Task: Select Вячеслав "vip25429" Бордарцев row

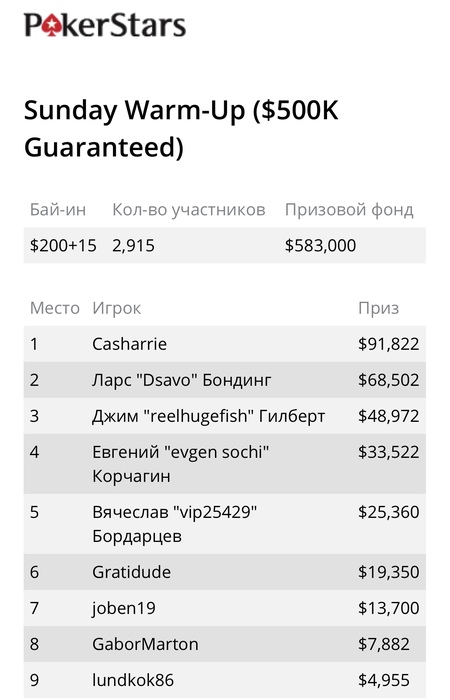Action: click(x=225, y=524)
